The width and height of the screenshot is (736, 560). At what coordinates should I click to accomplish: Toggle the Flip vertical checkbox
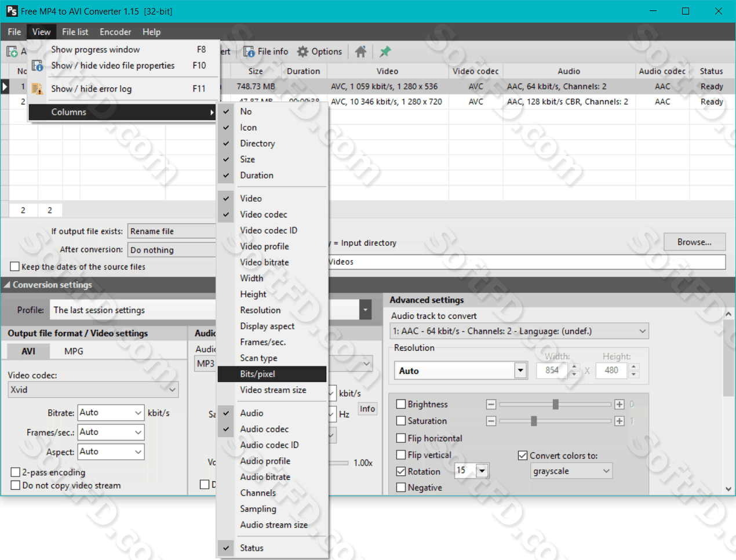click(401, 455)
